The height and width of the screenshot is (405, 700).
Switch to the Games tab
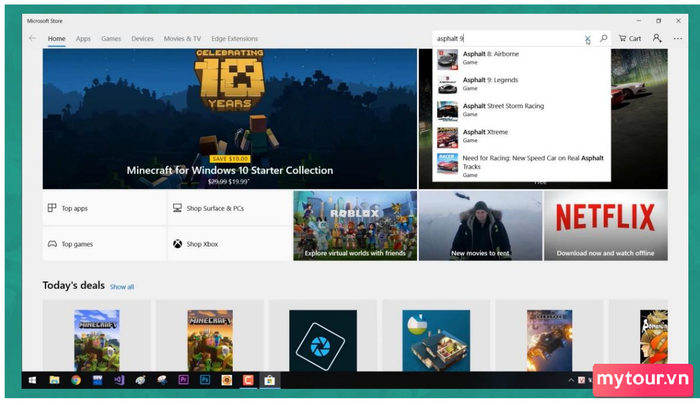111,39
